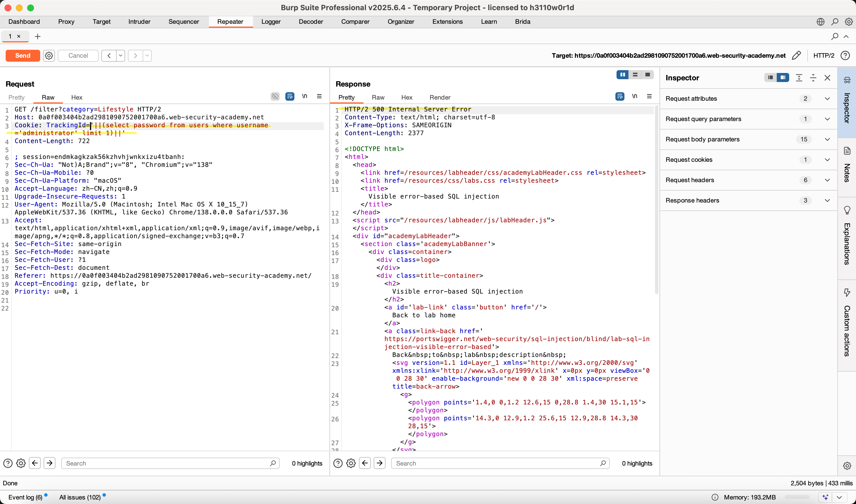
Task: Select request Hex view
Action: click(77, 98)
